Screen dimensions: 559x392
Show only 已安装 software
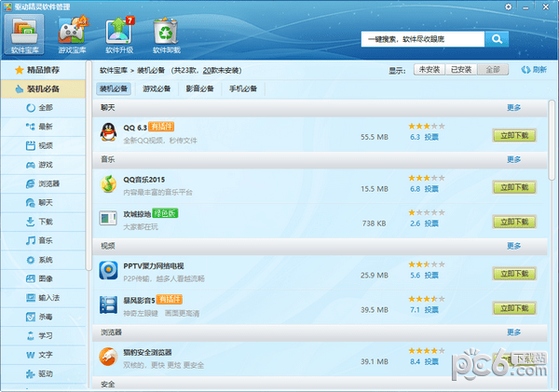pyautogui.click(x=460, y=70)
